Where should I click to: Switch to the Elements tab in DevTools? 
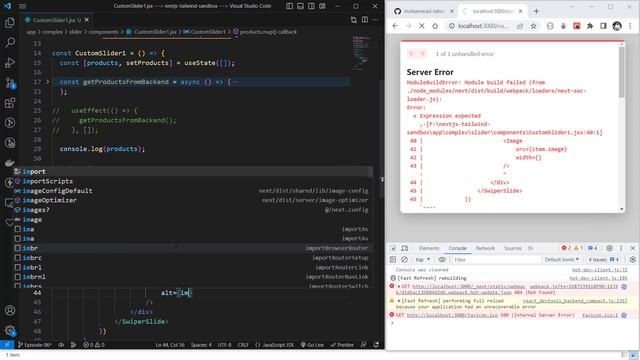429,248
